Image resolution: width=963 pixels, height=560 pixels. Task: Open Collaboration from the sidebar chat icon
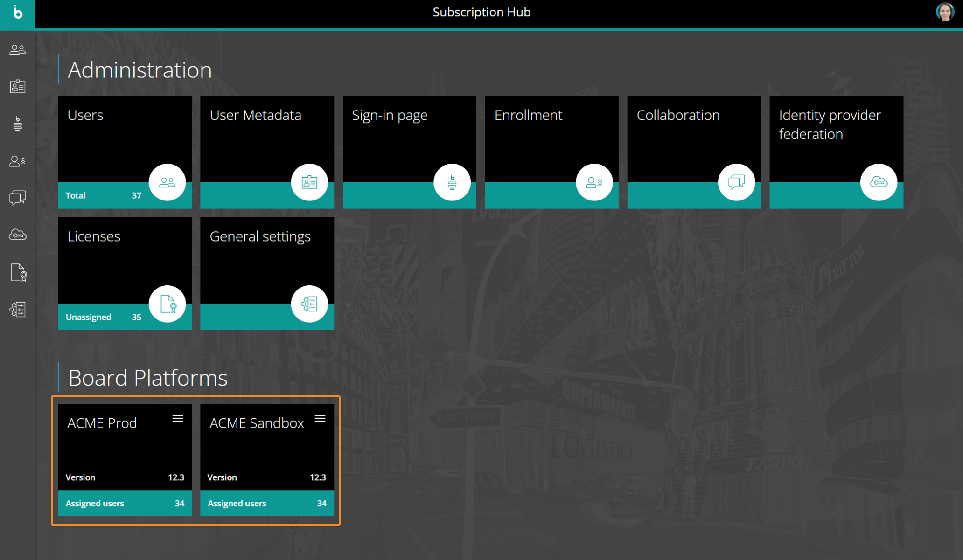click(x=17, y=198)
